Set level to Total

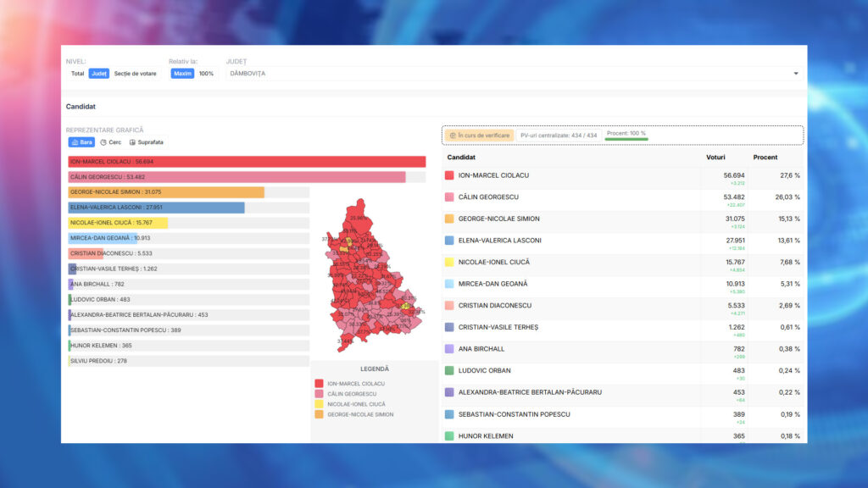point(77,74)
